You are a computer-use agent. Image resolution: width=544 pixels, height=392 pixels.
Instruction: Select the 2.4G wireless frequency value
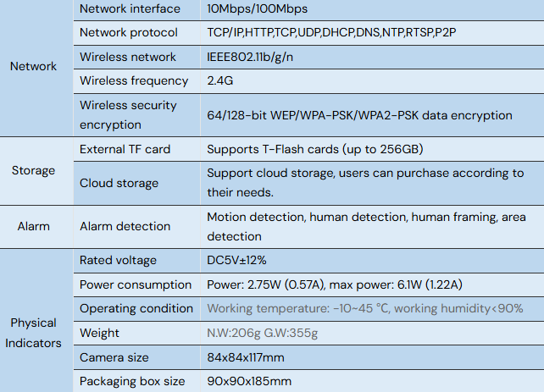tap(220, 80)
